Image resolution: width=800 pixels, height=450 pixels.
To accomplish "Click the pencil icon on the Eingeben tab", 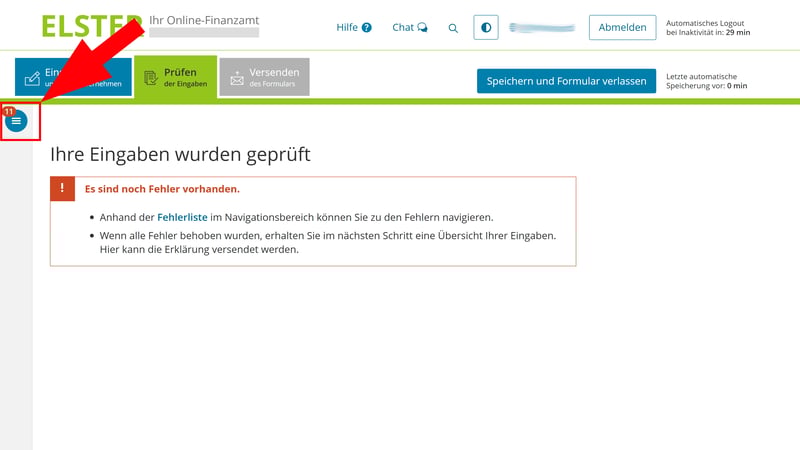I will 32,78.
